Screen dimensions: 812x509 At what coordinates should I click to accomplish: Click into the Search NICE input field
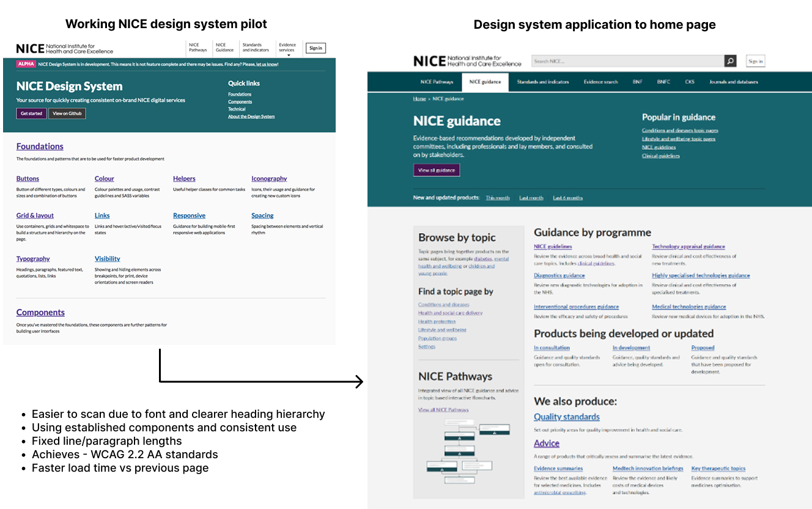coord(627,61)
